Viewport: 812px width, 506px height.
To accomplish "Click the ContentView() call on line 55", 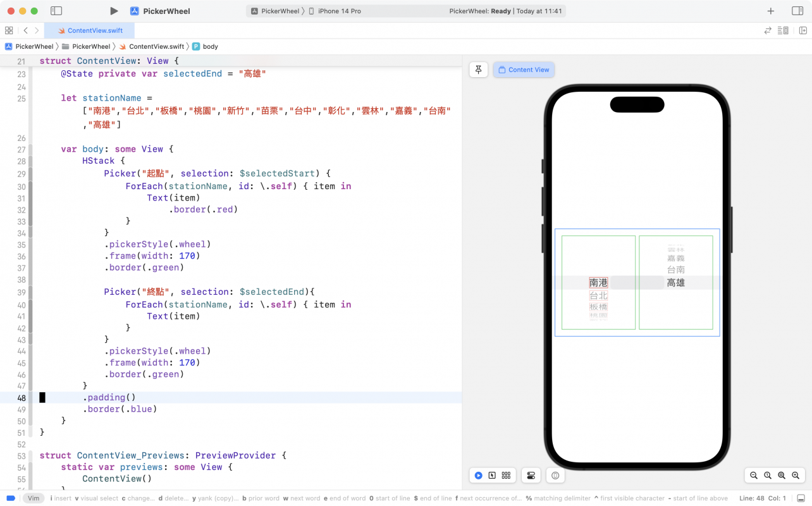I will 117,479.
